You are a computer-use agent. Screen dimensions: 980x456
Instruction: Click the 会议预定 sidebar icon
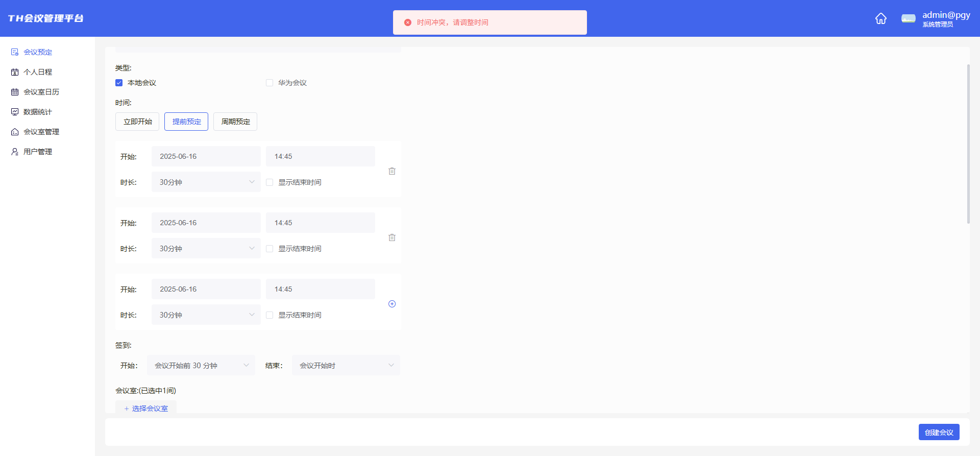(15, 52)
